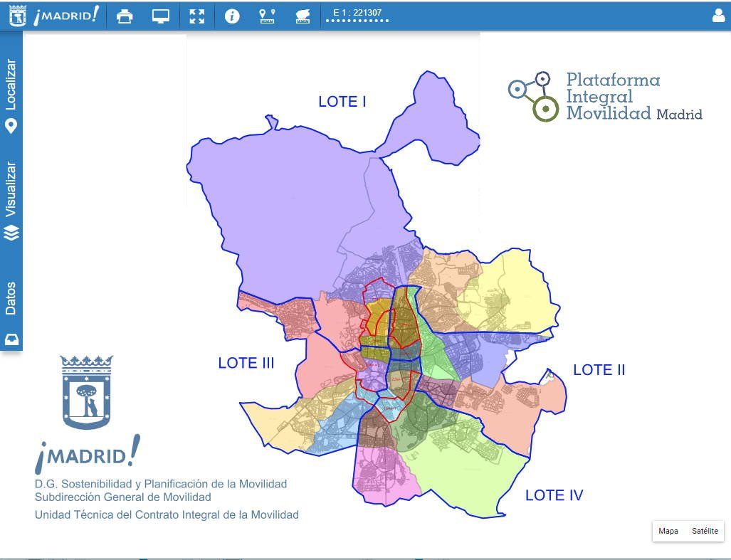Click the monitor display icon

(161, 16)
